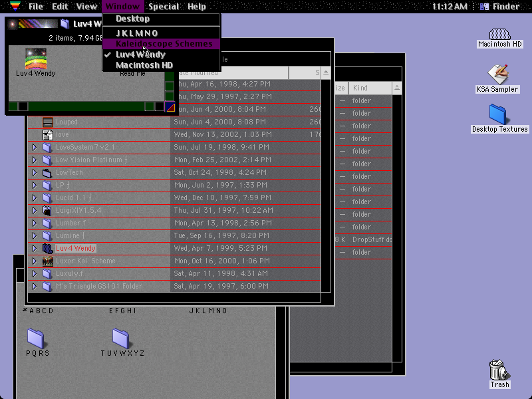Expand the Luxor Kal. Scheme folder
The width and height of the screenshot is (532, 399).
tap(35, 261)
